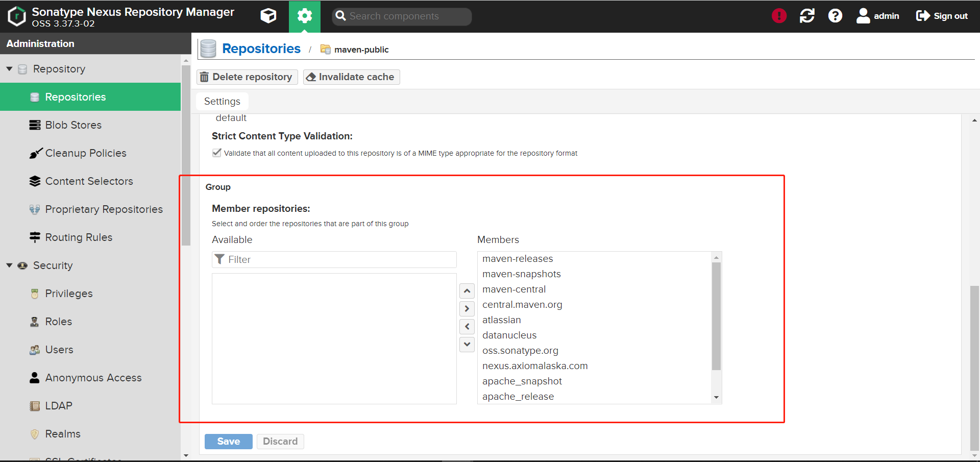
Task: Click the Sonatype Nexus logo
Action: (17, 16)
